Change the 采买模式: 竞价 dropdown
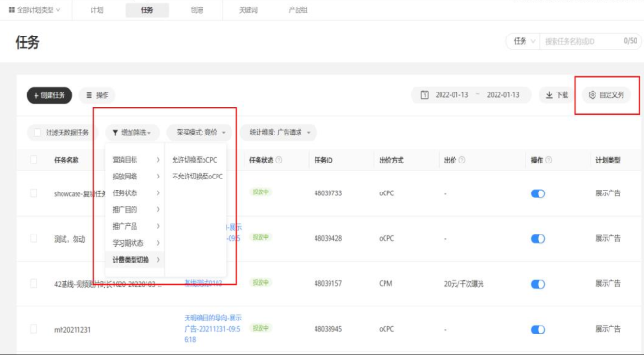 [199, 133]
